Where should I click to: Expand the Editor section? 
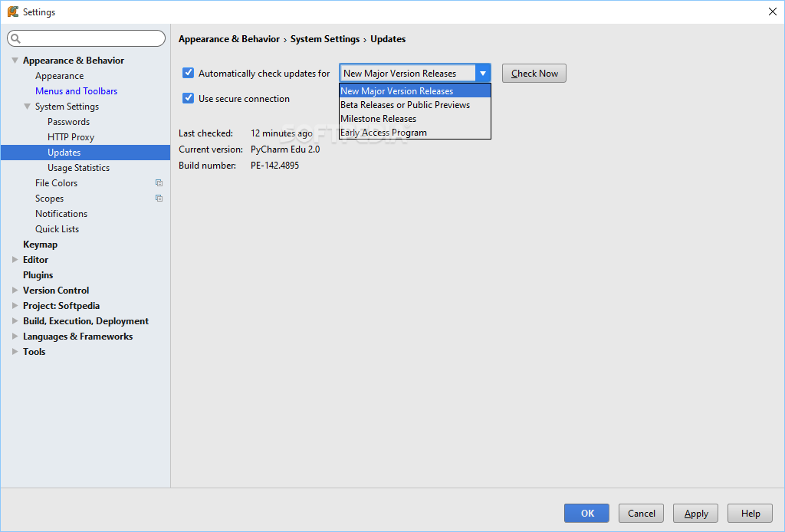point(15,259)
